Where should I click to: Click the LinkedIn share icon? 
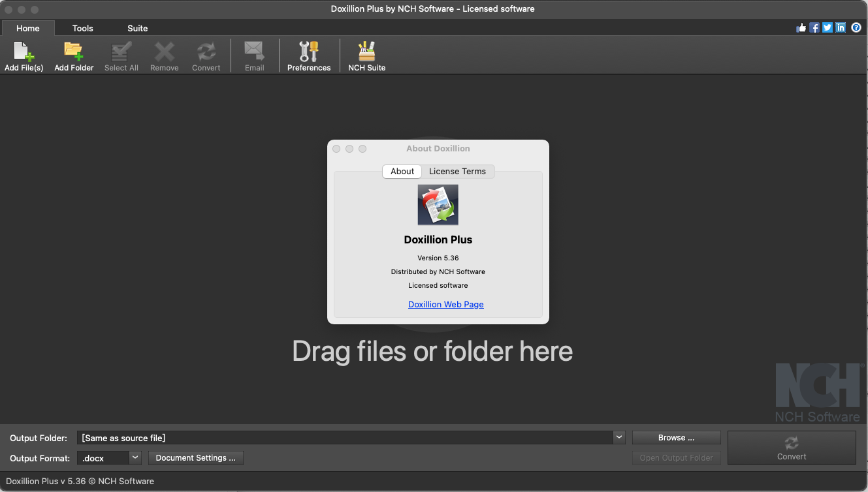(840, 27)
